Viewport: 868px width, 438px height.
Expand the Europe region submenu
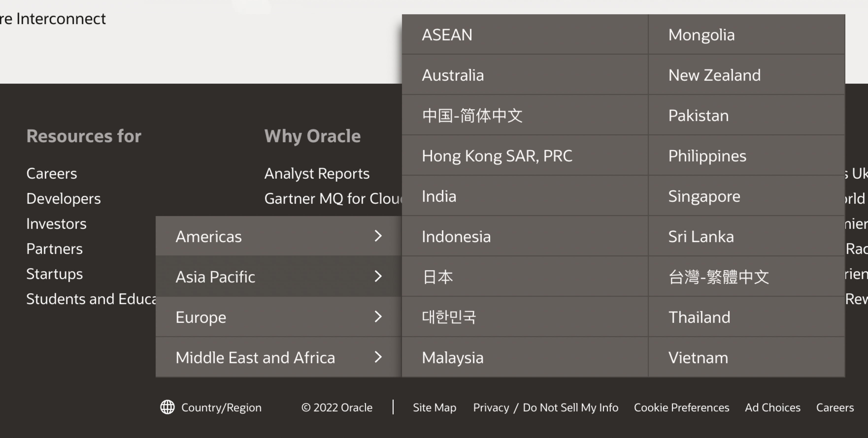[x=201, y=317]
